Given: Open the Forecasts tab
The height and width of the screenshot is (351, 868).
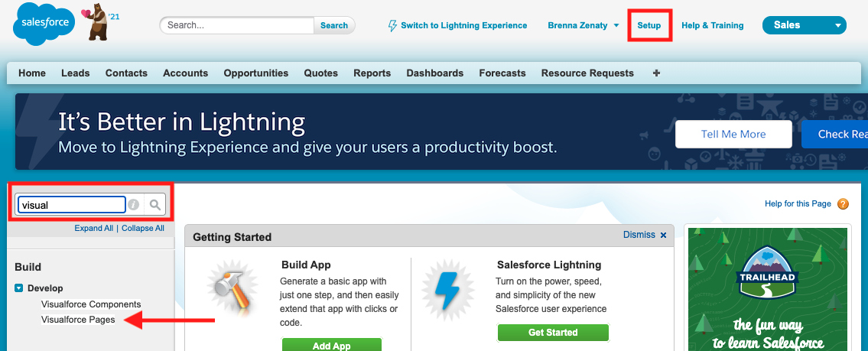Looking at the screenshot, I should [502, 73].
